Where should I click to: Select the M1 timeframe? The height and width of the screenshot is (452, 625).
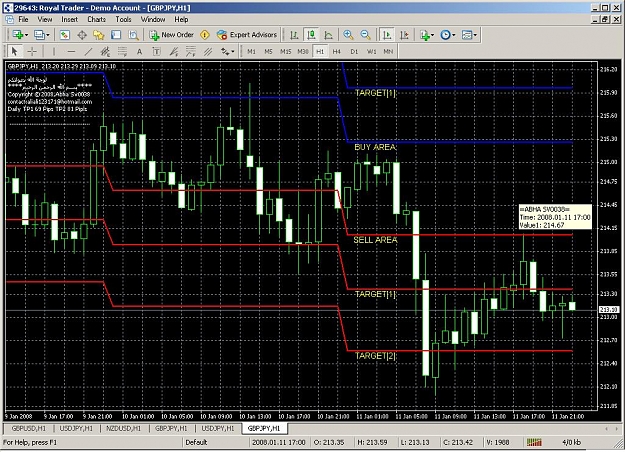(251, 51)
